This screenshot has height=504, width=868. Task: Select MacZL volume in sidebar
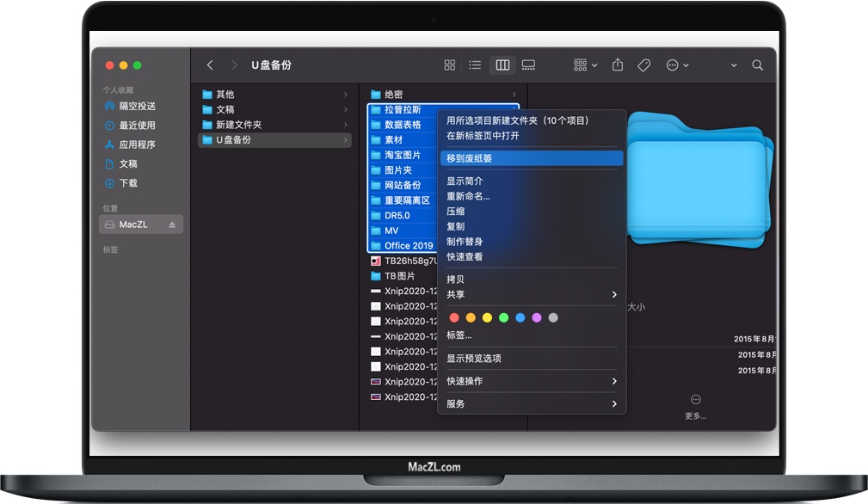click(x=141, y=224)
